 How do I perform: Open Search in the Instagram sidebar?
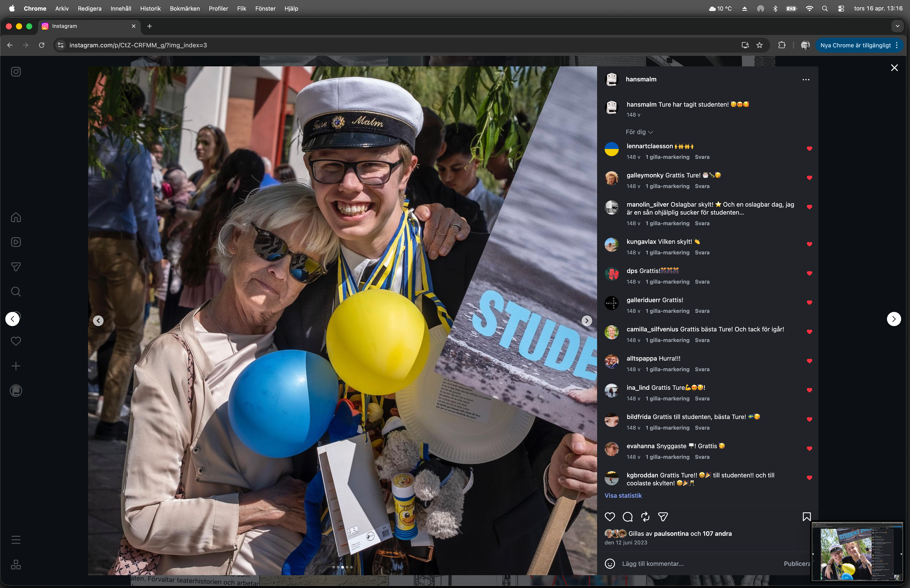(x=16, y=292)
